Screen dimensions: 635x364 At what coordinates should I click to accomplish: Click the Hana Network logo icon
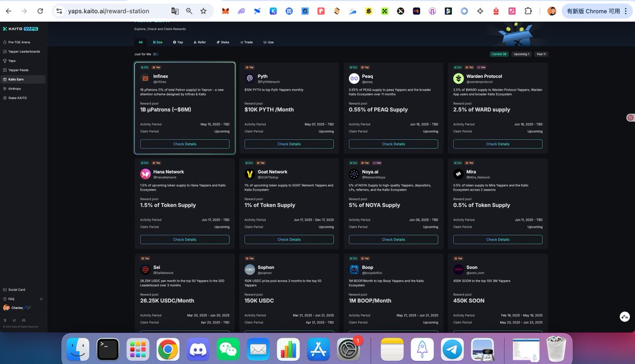click(145, 174)
